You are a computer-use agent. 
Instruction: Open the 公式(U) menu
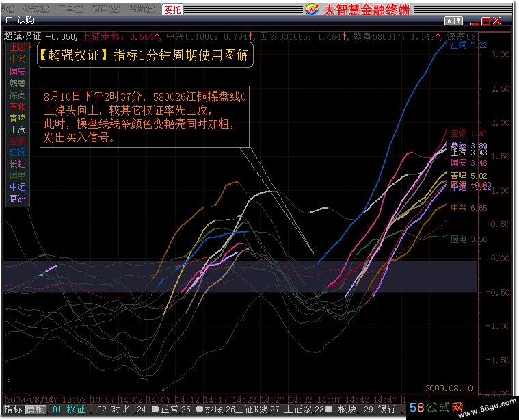coord(36,9)
